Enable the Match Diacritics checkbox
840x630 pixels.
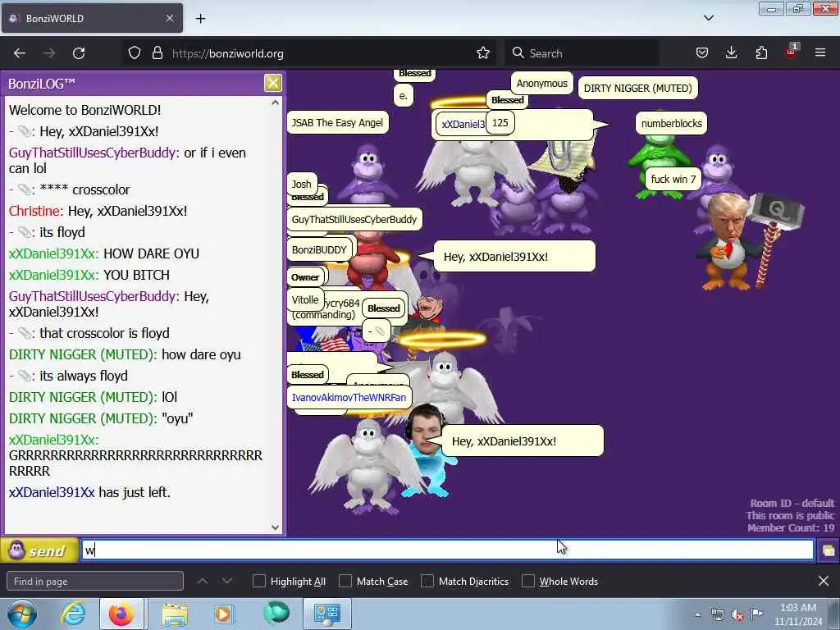coord(427,581)
